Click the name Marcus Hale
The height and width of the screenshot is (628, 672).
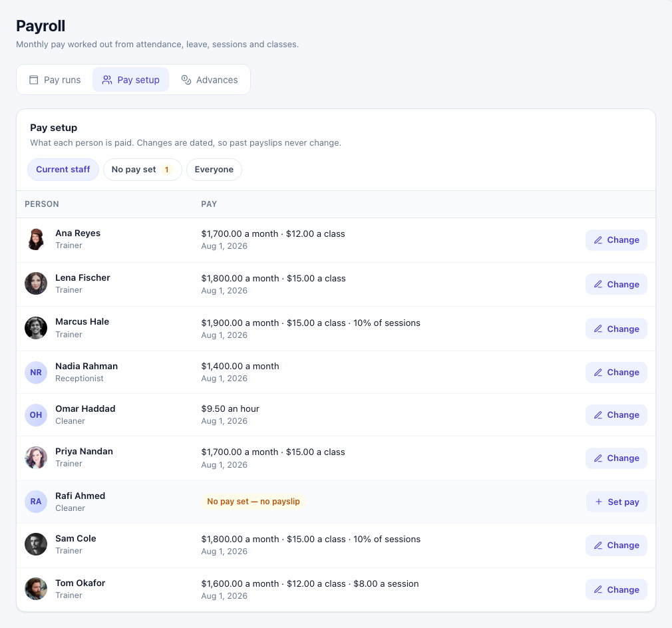click(83, 322)
